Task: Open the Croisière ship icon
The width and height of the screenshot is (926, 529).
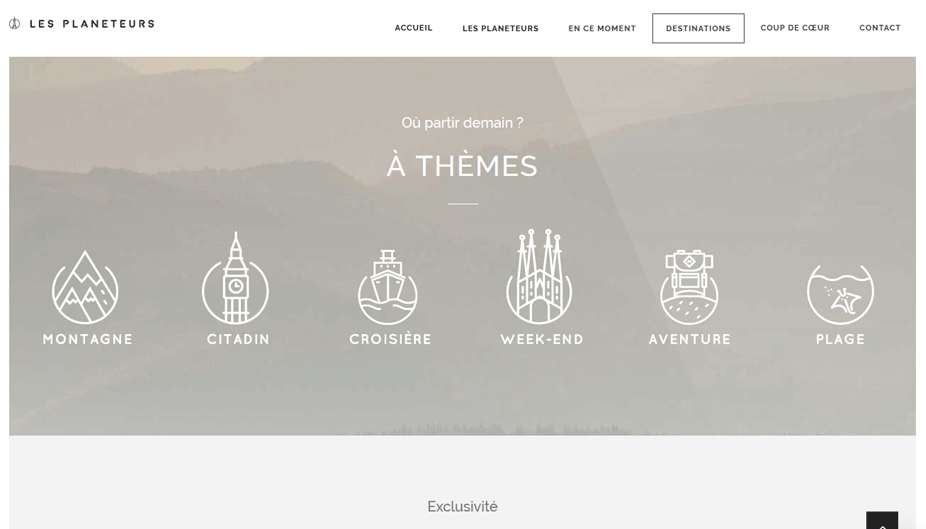Action: [388, 287]
